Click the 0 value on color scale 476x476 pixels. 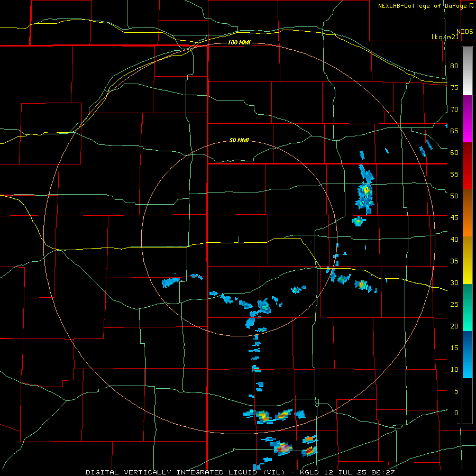(456, 413)
